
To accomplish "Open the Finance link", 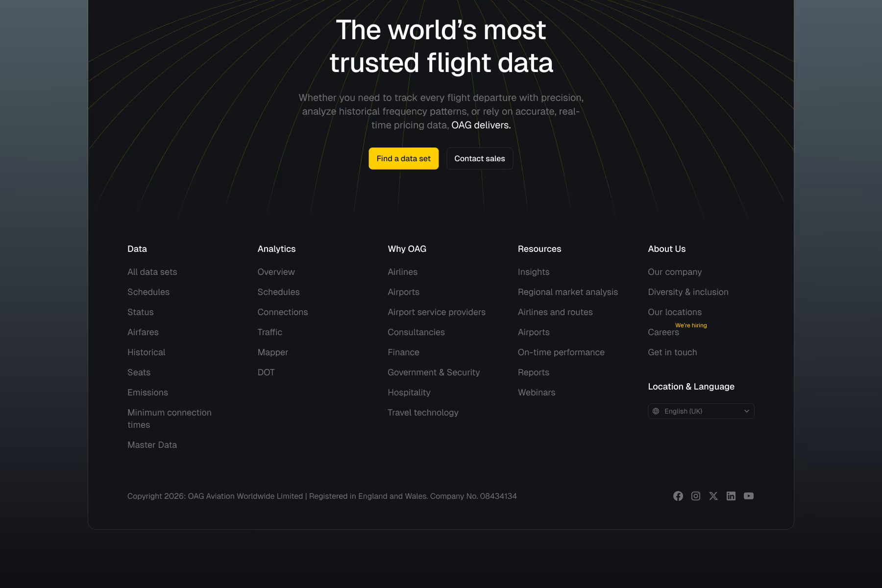I will (404, 352).
